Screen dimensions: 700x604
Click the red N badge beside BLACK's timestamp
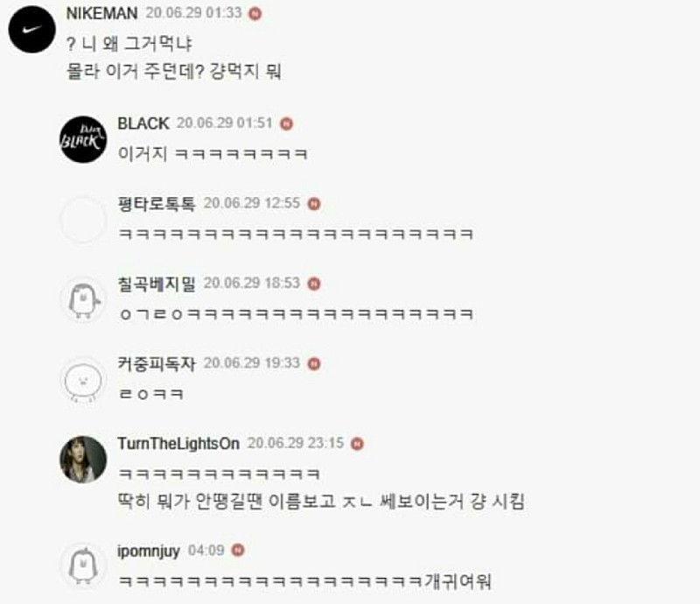[286, 123]
